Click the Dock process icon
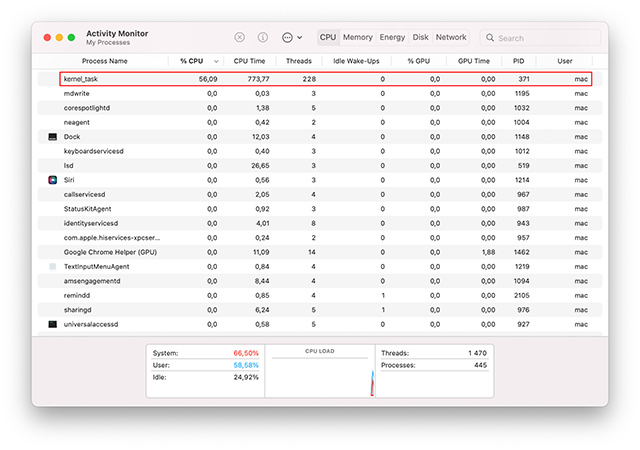The width and height of the screenshot is (640, 450). [x=53, y=136]
